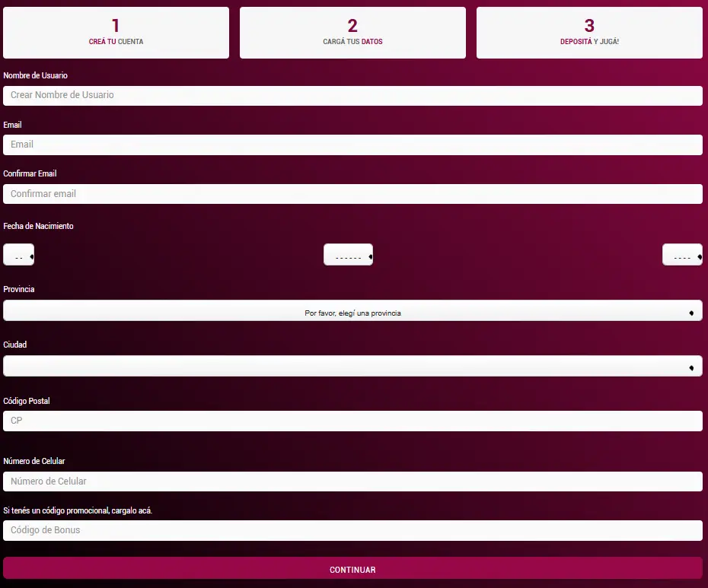
Task: Click the arrow on the Ciudad selector
Action: pos(692,366)
